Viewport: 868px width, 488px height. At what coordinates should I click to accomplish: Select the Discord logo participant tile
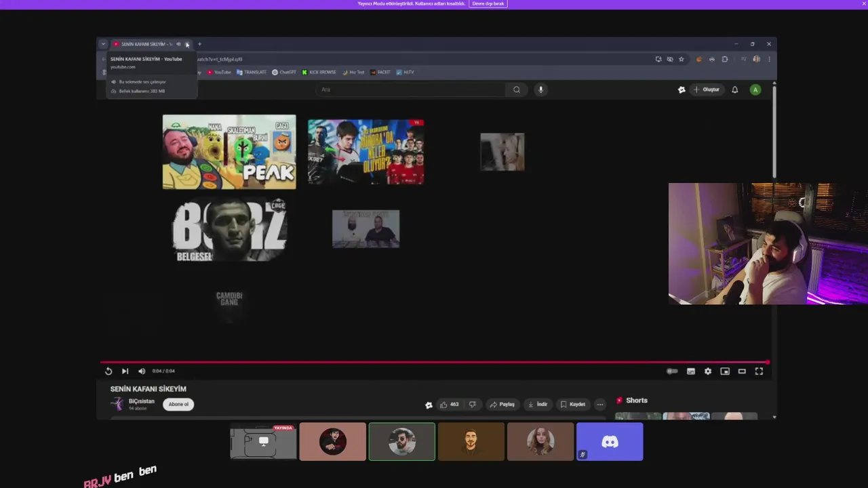[x=610, y=442]
